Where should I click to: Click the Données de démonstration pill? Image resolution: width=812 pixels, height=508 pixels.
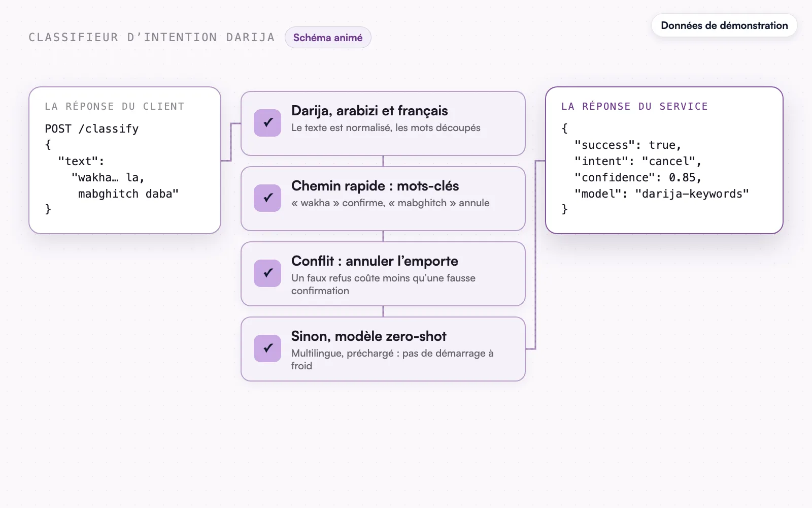(724, 25)
